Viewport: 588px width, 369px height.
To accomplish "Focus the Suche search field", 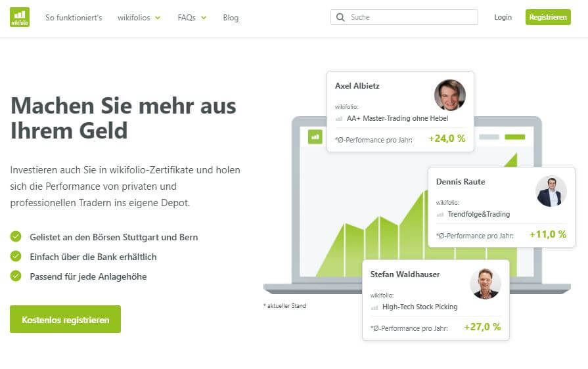I will tap(404, 17).
